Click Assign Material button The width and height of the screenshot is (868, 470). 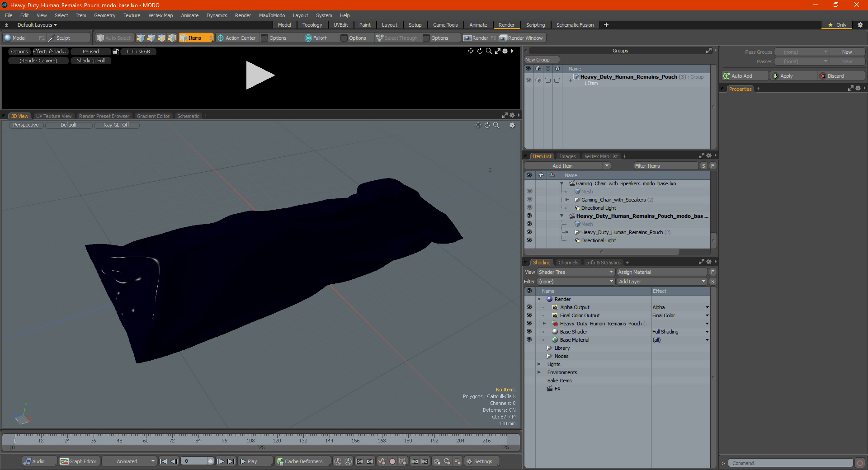[x=662, y=272]
